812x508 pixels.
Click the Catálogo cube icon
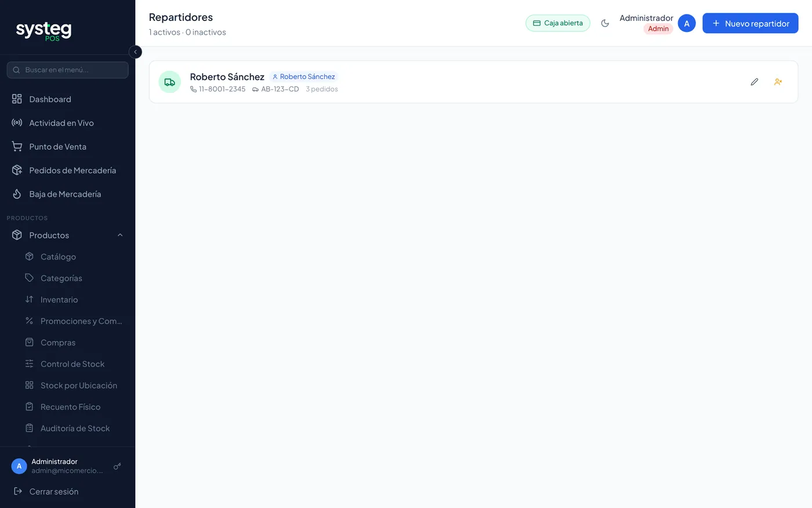click(29, 257)
